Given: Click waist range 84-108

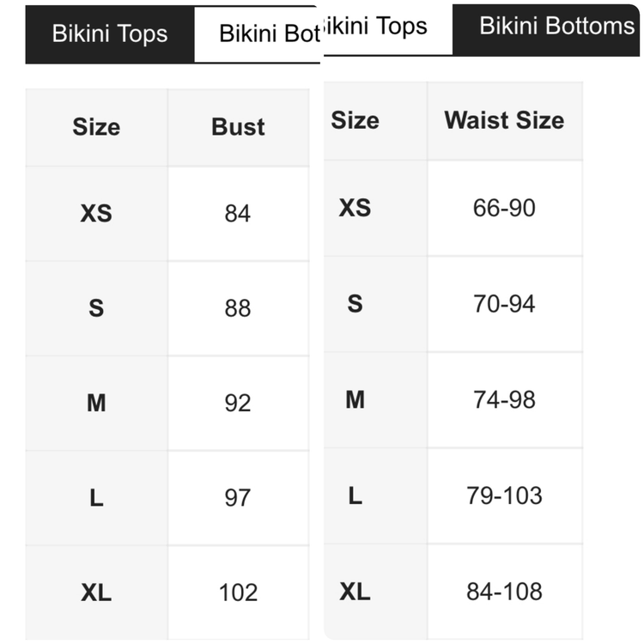Looking at the screenshot, I should (x=504, y=591).
